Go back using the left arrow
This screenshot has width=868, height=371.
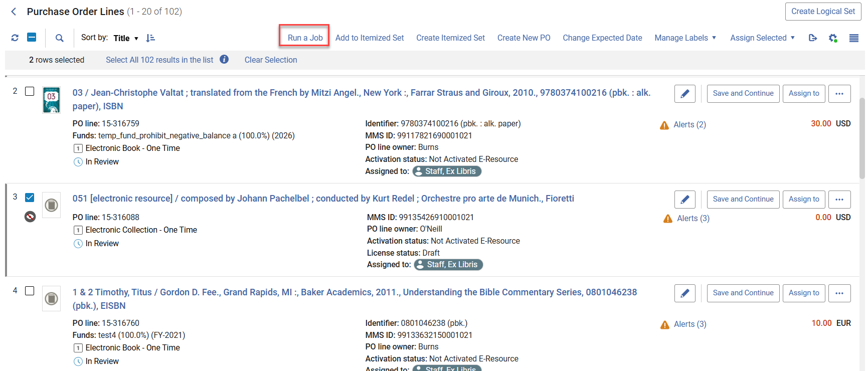[x=14, y=12]
